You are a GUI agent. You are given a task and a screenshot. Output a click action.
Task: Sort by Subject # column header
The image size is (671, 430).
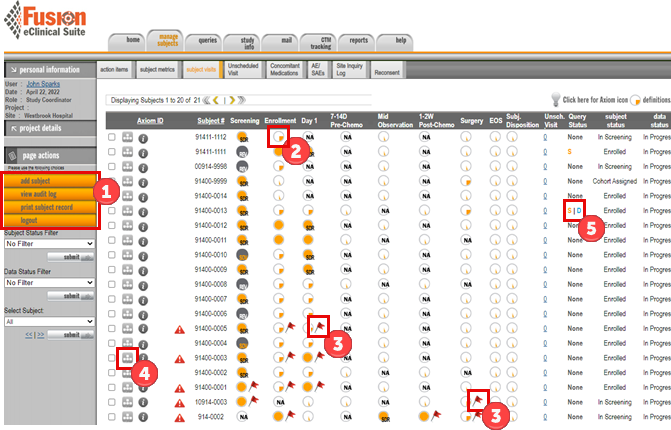pyautogui.click(x=211, y=121)
